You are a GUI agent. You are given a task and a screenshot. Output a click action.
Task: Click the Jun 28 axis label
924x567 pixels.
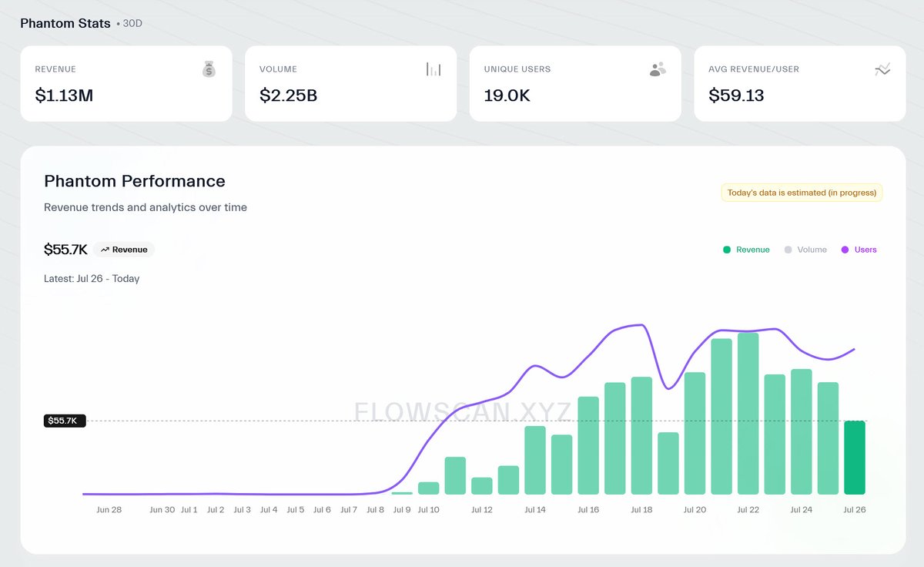tap(109, 510)
